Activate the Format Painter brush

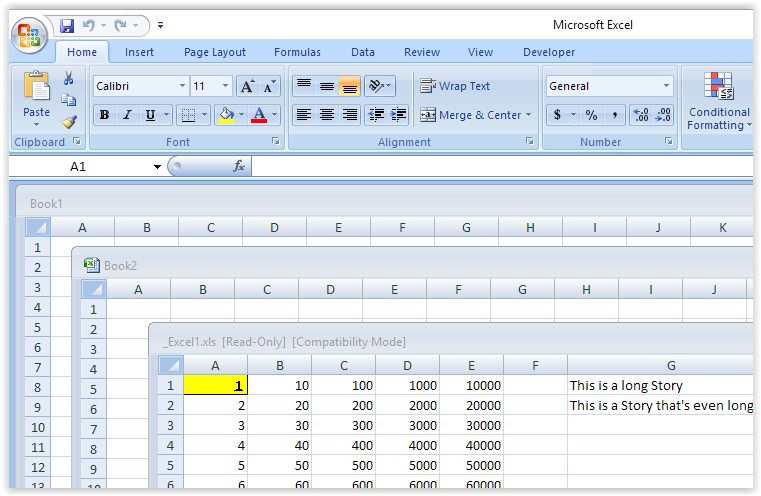(69, 121)
